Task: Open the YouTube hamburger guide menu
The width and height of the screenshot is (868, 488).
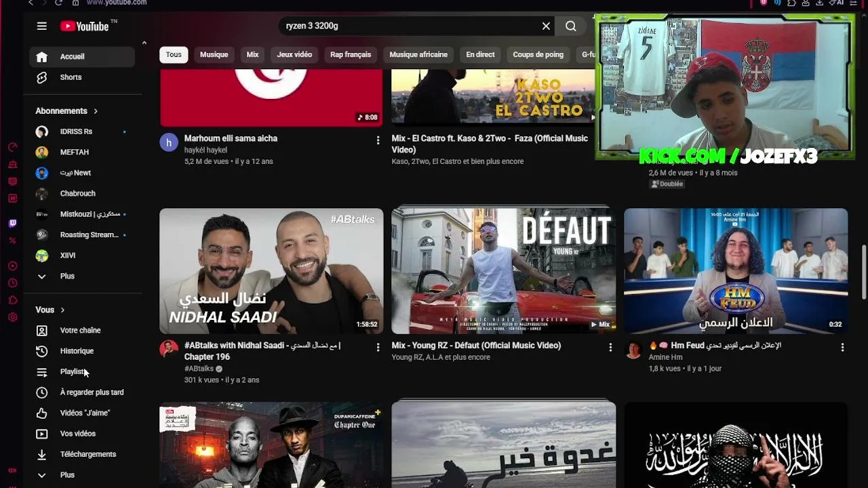Action: click(42, 26)
